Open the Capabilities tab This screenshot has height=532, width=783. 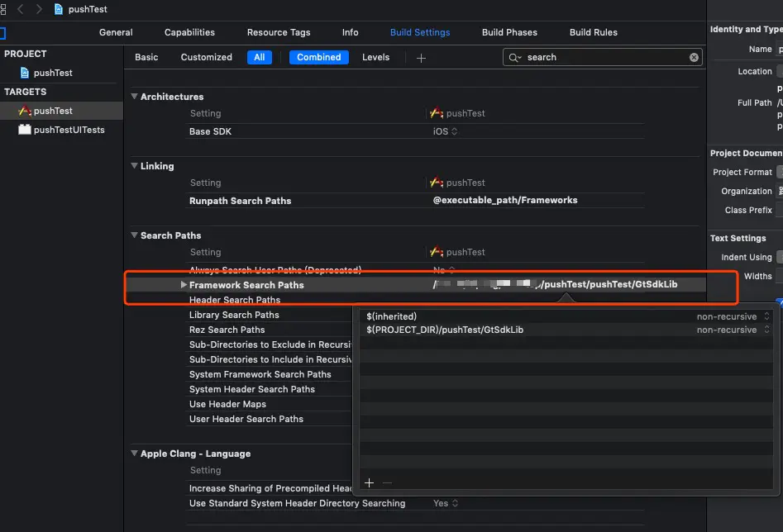190,32
